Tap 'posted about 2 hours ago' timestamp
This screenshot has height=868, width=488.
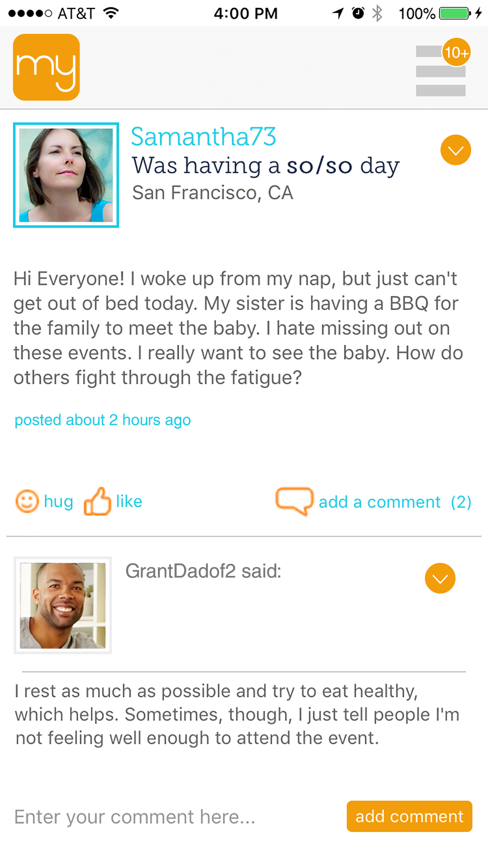pos(103,420)
